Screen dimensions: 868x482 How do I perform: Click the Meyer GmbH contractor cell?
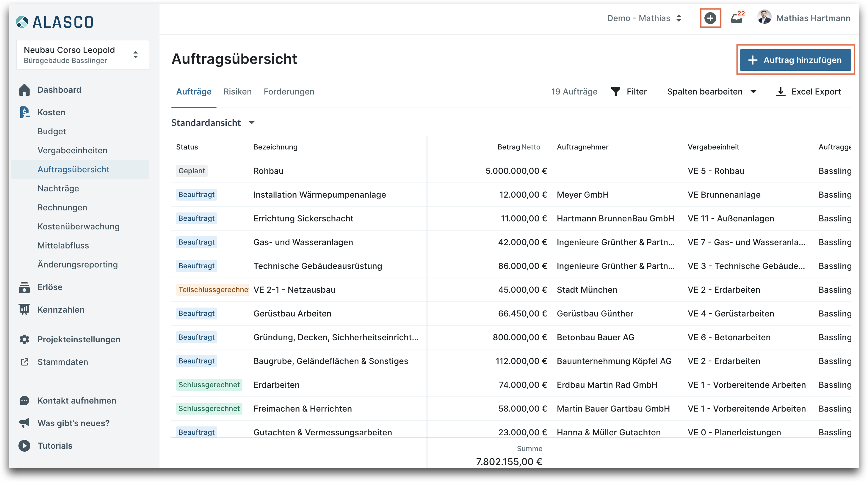[583, 195]
